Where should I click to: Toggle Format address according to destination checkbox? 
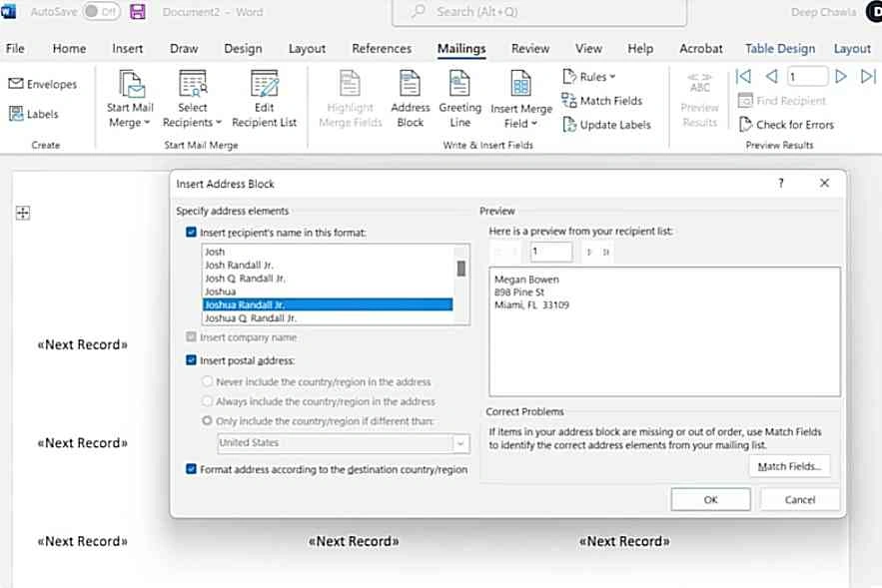191,469
